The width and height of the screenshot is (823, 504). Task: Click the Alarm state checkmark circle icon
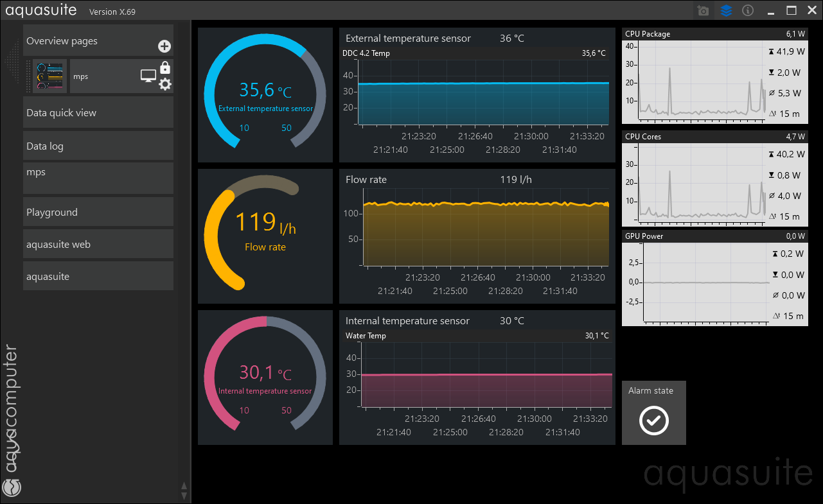click(x=654, y=421)
